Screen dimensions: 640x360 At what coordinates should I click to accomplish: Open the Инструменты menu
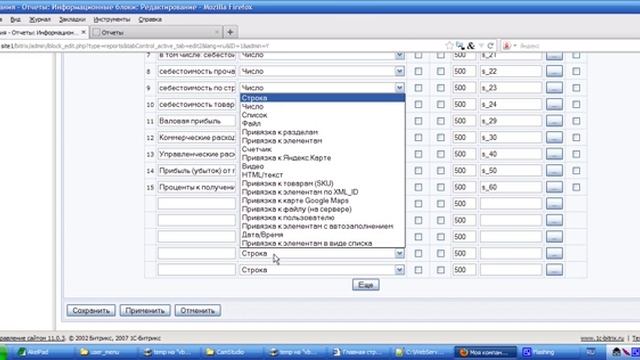point(112,19)
